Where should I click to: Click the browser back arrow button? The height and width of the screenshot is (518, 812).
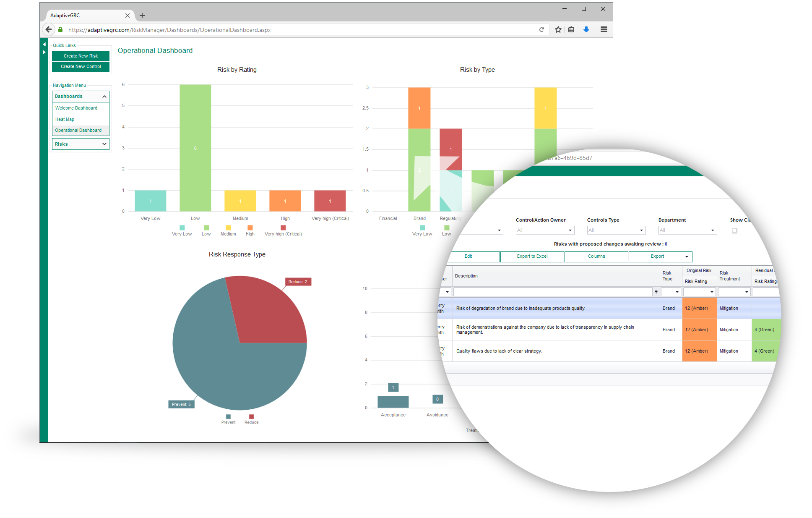tap(49, 29)
